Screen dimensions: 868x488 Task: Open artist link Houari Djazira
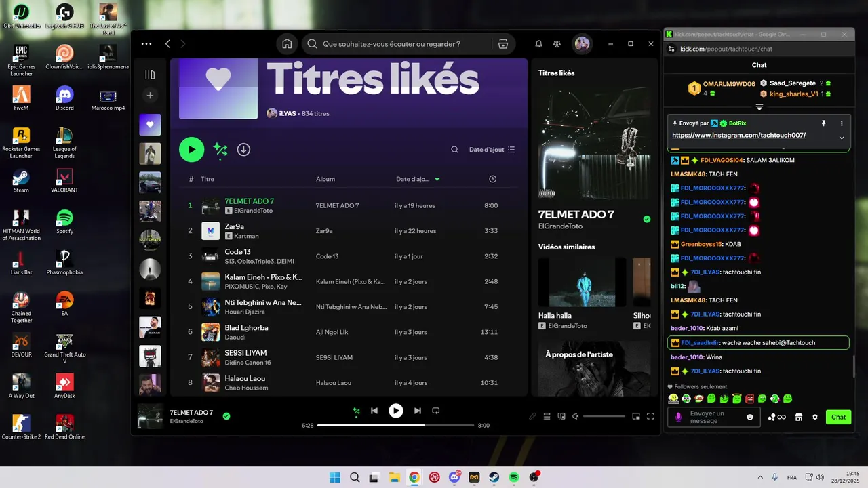(x=244, y=311)
